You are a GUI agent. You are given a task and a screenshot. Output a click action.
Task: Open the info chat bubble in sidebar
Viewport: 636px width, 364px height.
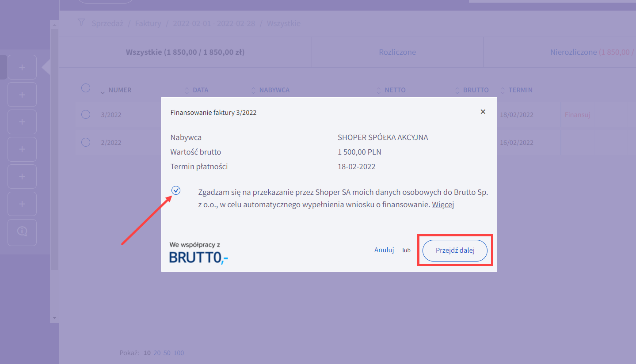click(x=22, y=231)
